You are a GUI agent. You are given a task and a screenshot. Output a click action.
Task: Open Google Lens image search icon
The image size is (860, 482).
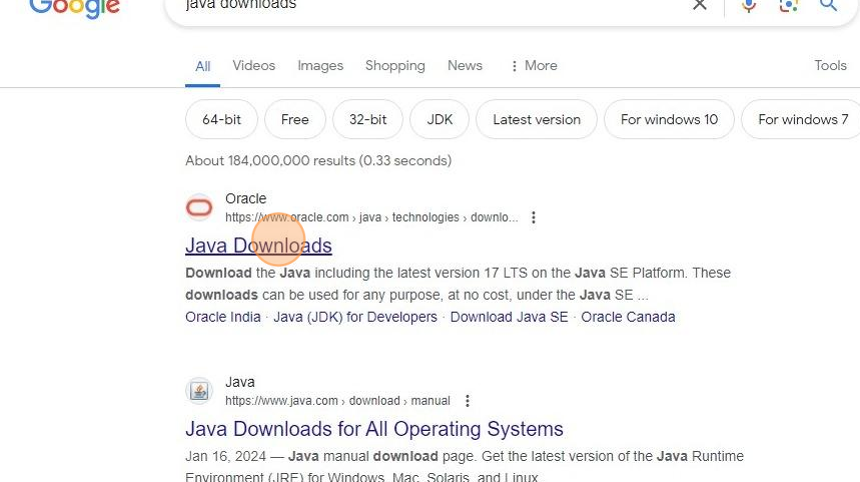[788, 5]
